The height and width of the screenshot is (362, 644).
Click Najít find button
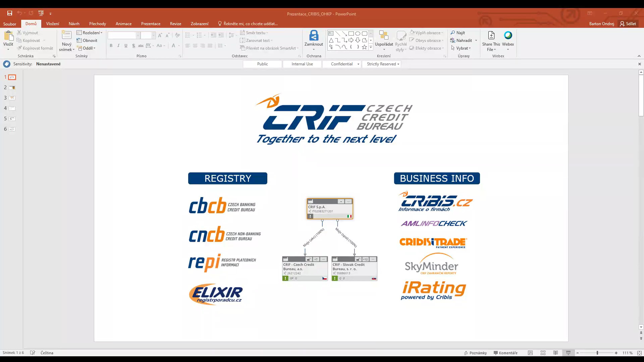tap(458, 33)
